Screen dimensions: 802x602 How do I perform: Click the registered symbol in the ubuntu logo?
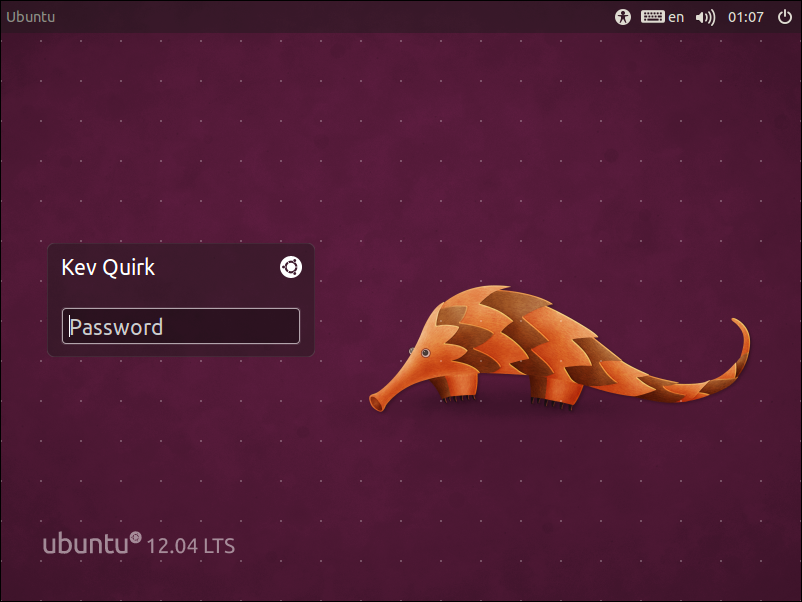click(136, 537)
